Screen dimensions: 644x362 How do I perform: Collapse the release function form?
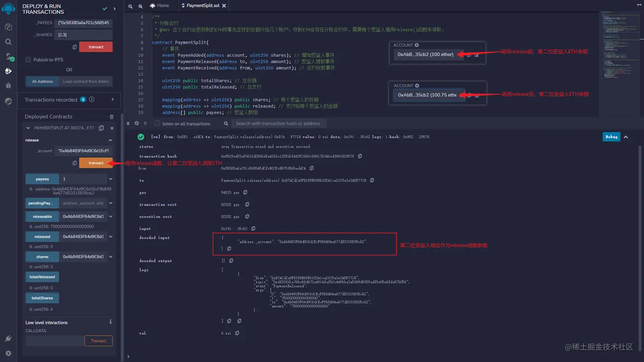point(110,140)
